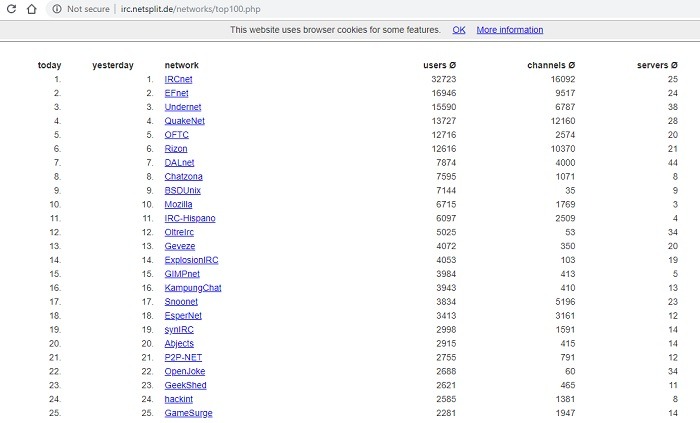
Task: Select KampungChat user count 3943
Action: click(x=446, y=288)
